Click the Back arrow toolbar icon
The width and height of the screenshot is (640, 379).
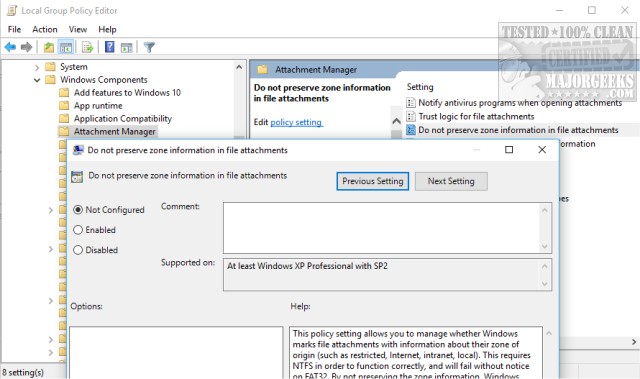pyautogui.click(x=10, y=47)
